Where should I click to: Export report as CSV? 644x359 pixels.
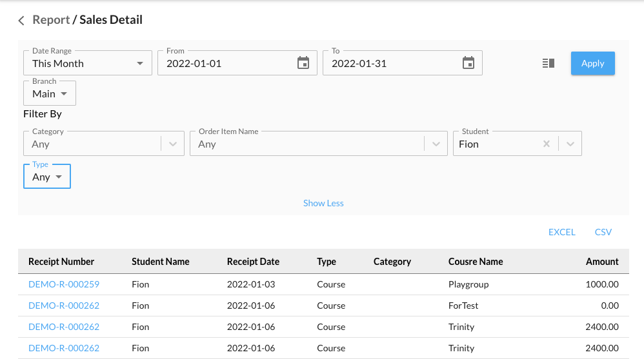[x=603, y=232]
